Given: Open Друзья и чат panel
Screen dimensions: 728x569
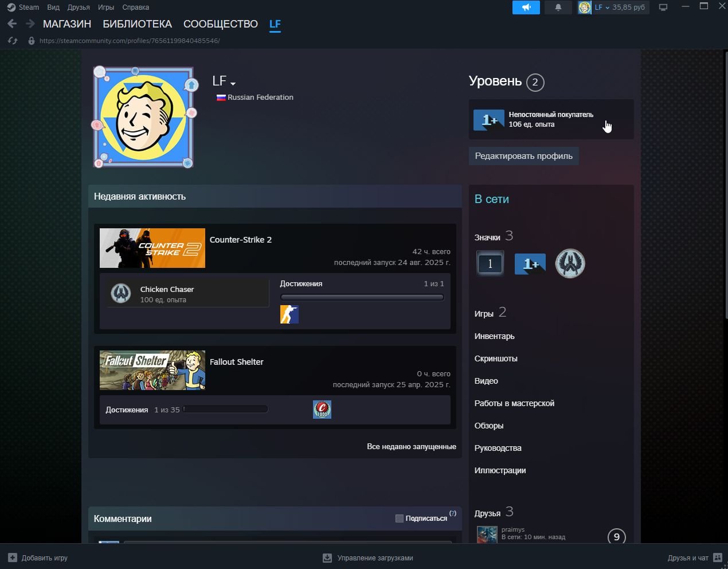Looking at the screenshot, I should (695, 558).
